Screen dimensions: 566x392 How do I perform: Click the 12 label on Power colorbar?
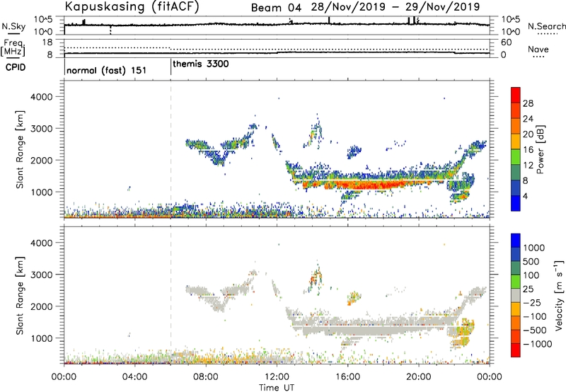528,166
